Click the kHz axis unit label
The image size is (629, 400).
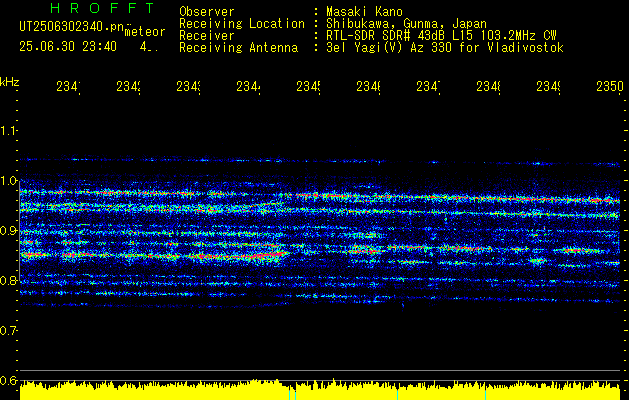[10, 82]
